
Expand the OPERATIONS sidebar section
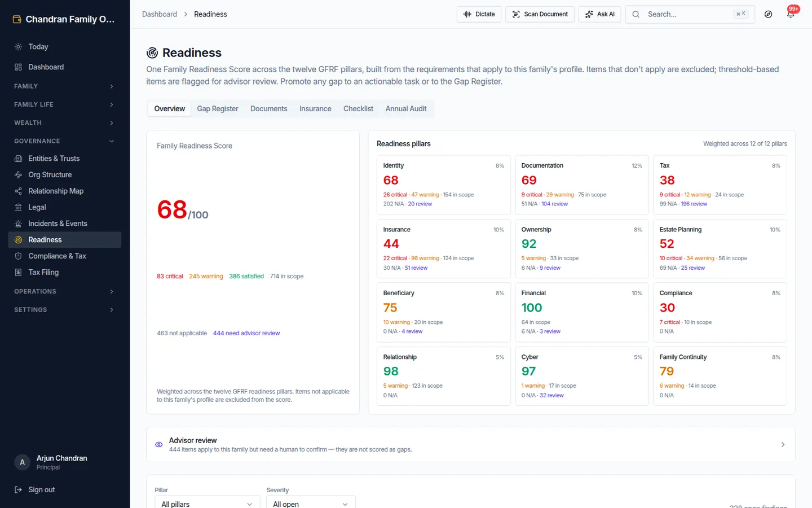[x=64, y=292]
